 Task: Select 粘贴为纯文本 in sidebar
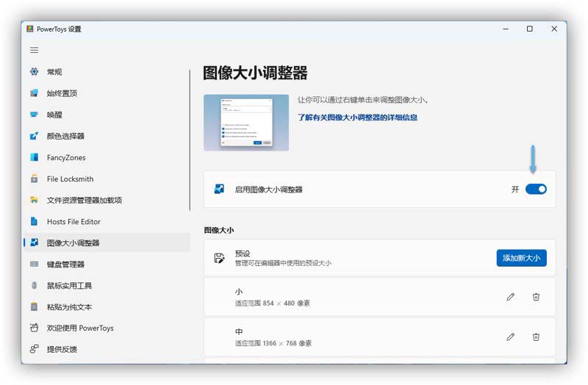click(x=70, y=307)
